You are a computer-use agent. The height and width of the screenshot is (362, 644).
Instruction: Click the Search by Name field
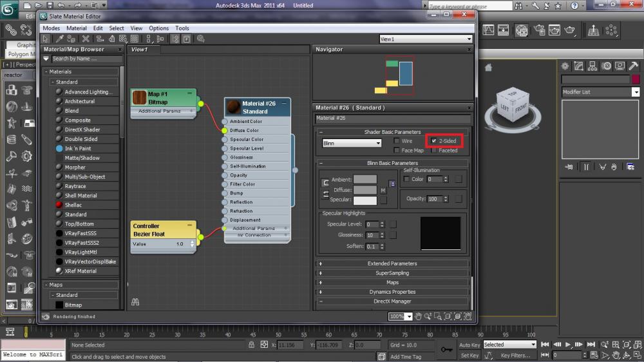tap(87, 59)
